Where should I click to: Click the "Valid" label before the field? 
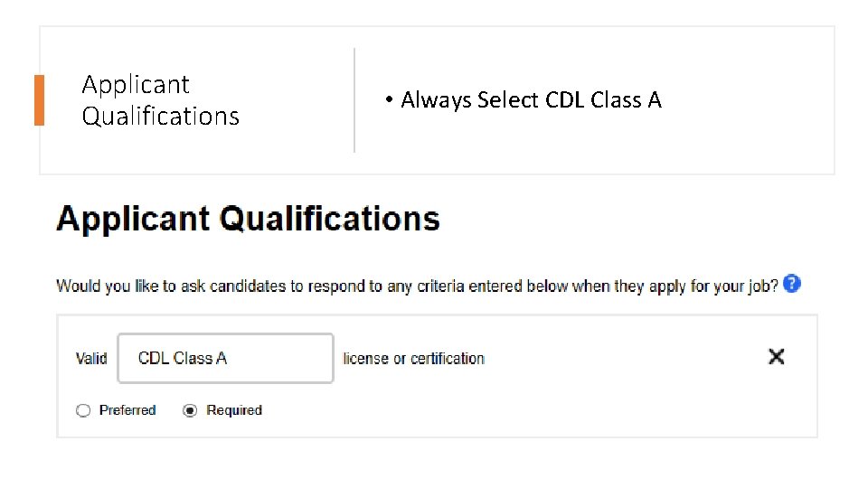coord(91,359)
